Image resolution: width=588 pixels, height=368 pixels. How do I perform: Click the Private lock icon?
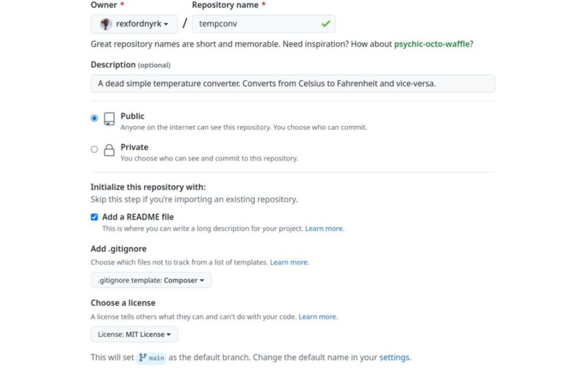pyautogui.click(x=109, y=150)
